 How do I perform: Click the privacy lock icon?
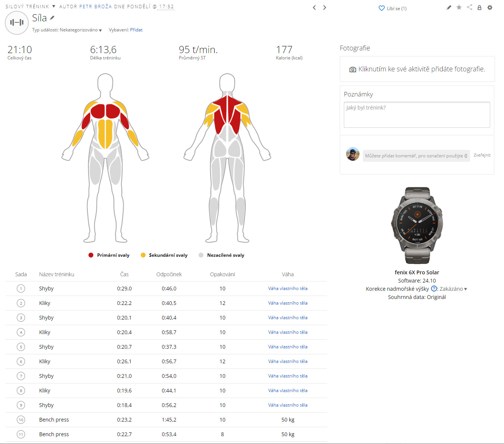(479, 7)
